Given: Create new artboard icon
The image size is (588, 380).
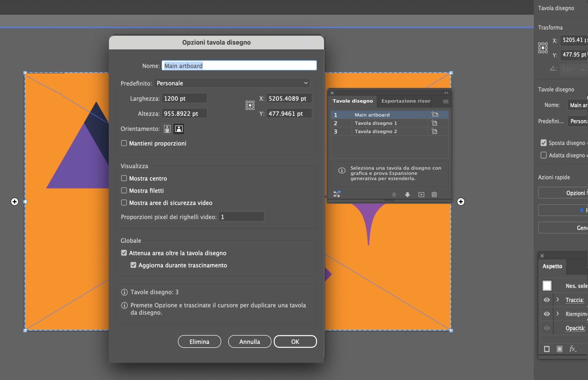Looking at the screenshot, I should [x=421, y=195].
